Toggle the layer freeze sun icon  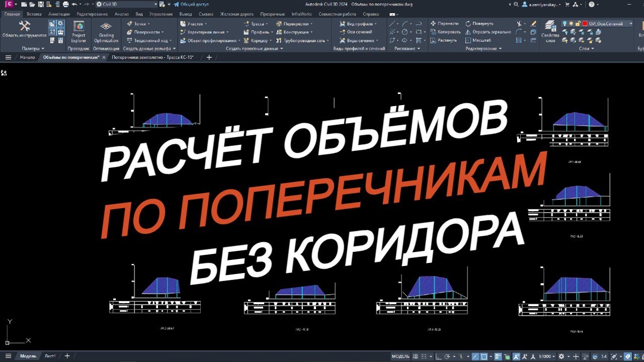pyautogui.click(x=571, y=24)
